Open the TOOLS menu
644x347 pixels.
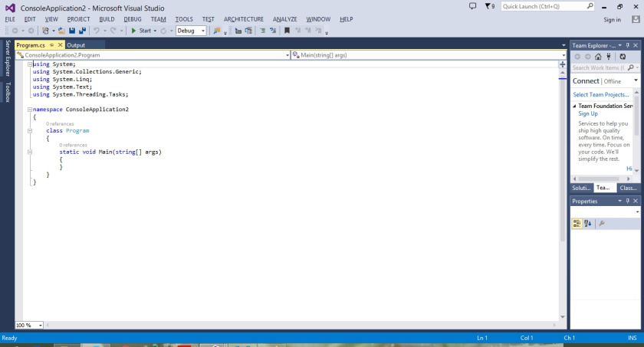(x=184, y=19)
